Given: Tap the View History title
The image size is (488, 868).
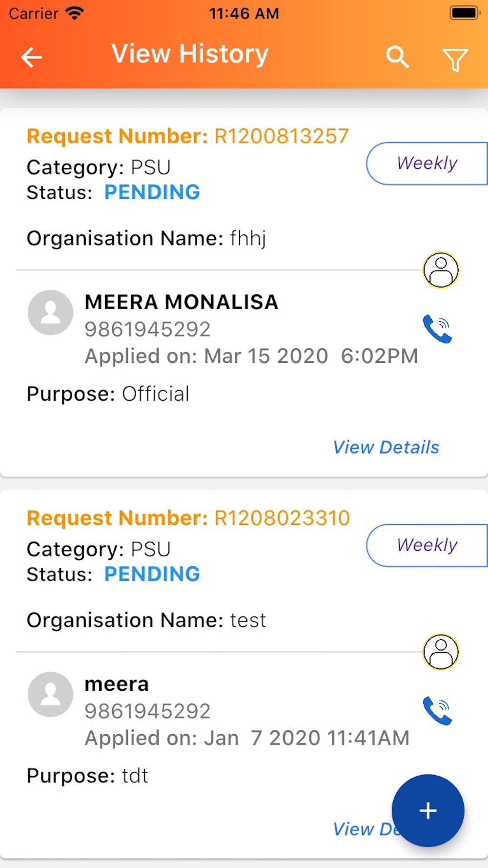Looking at the screenshot, I should click(190, 54).
